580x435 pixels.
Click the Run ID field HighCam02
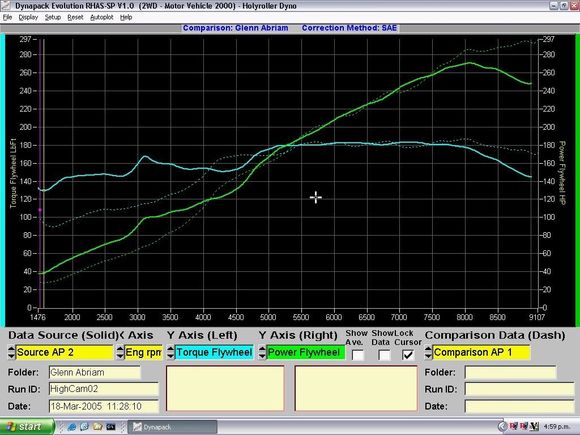pos(104,389)
